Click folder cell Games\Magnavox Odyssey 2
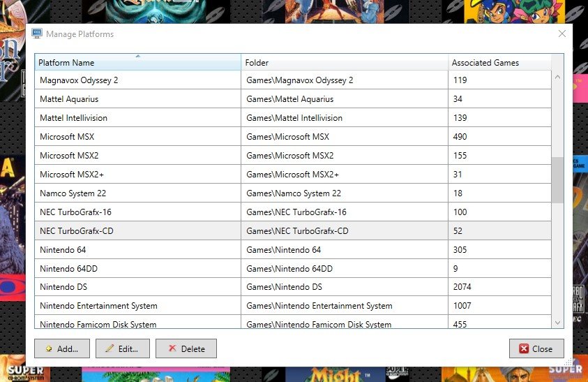The width and height of the screenshot is (588, 382). (x=345, y=80)
